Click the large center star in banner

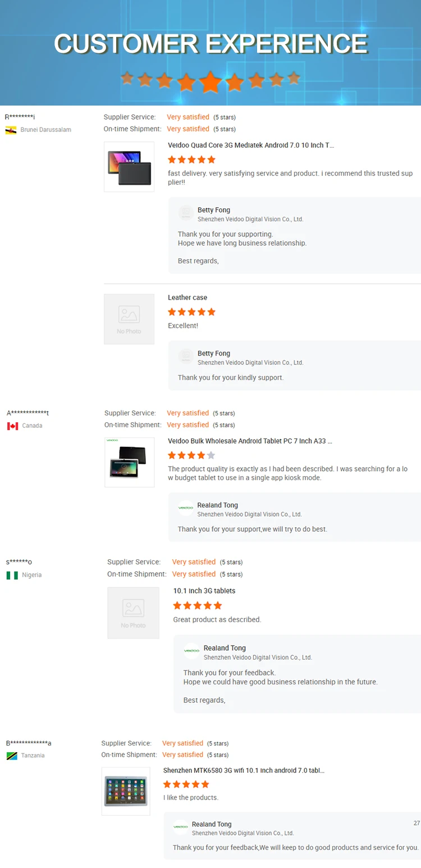[210, 82]
